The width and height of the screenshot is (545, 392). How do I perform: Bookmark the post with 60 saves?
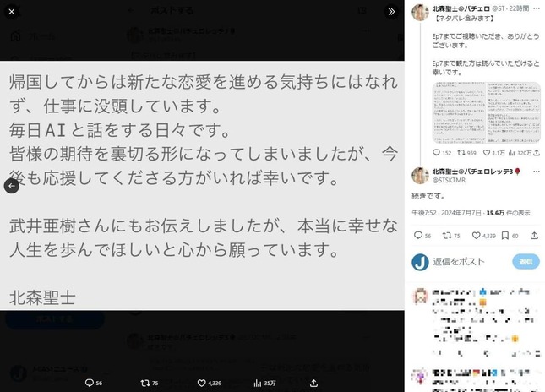coord(510,236)
